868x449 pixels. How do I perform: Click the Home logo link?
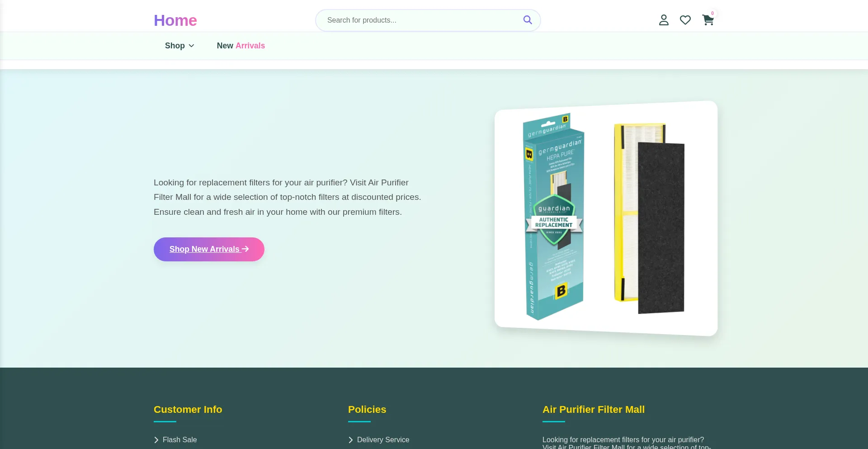pyautogui.click(x=175, y=20)
